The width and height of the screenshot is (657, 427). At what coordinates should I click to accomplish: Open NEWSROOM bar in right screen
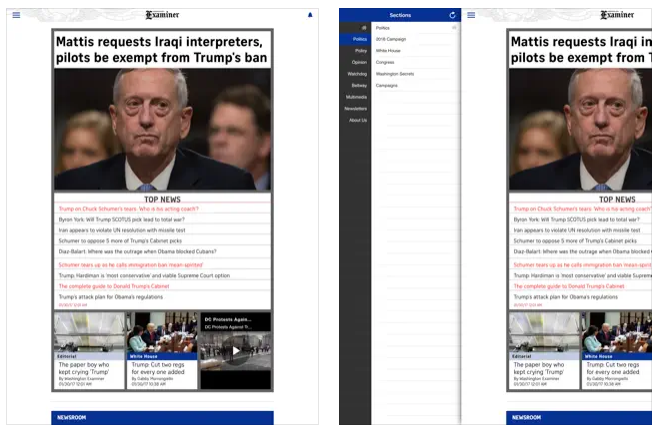point(579,418)
